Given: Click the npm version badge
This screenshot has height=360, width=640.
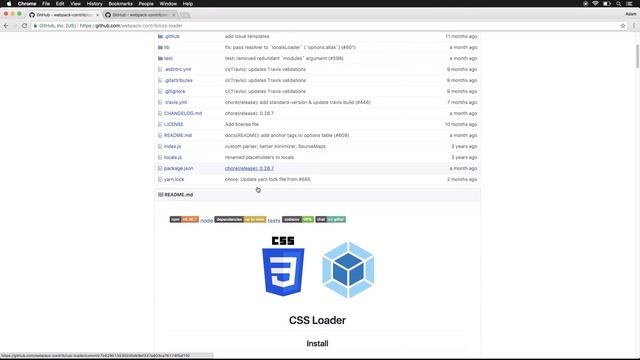Looking at the screenshot, I should (184, 220).
